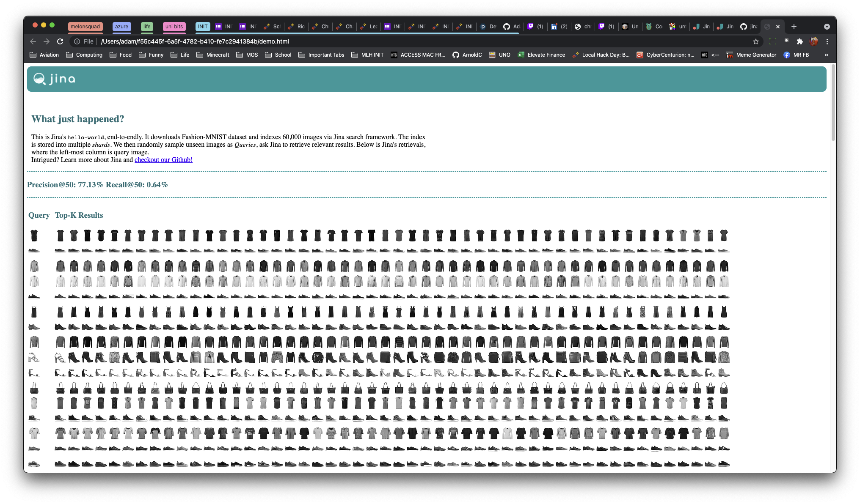
Task: Open the CyberCenturion bookmark
Action: 665,55
